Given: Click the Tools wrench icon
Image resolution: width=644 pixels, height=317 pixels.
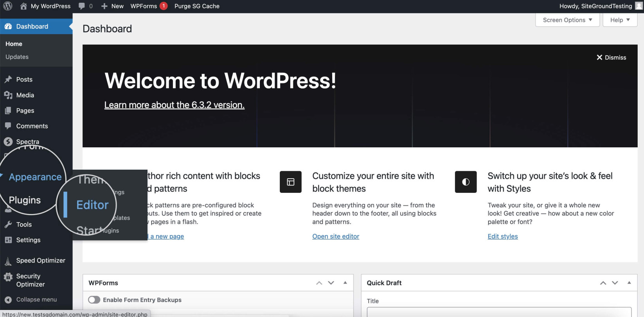Looking at the screenshot, I should point(8,225).
